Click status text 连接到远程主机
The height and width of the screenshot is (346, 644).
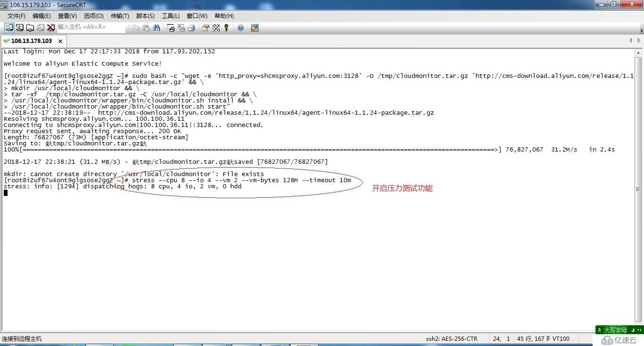(x=22, y=339)
